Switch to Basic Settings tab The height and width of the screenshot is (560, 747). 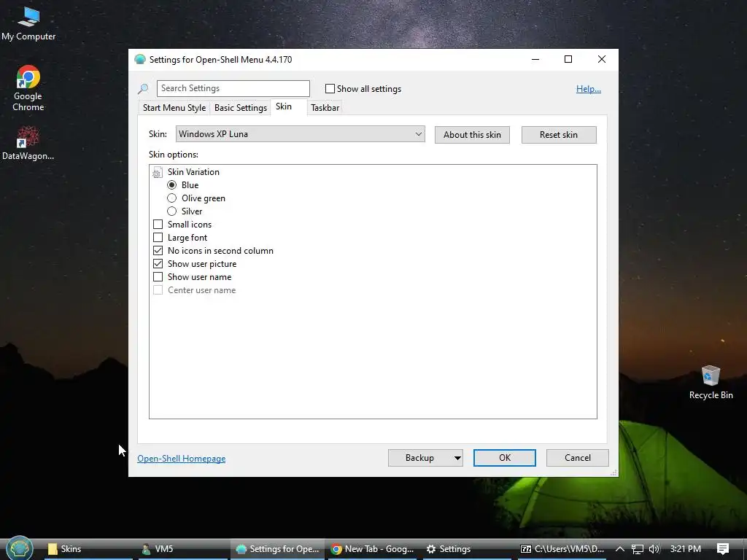pyautogui.click(x=241, y=108)
